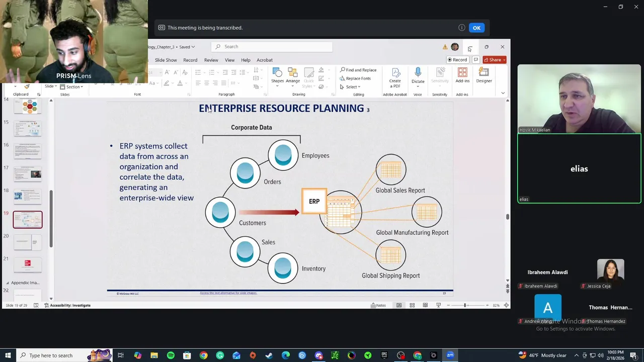Click the PowerPoint Search box
The width and height of the screenshot is (644, 362).
tap(272, 47)
